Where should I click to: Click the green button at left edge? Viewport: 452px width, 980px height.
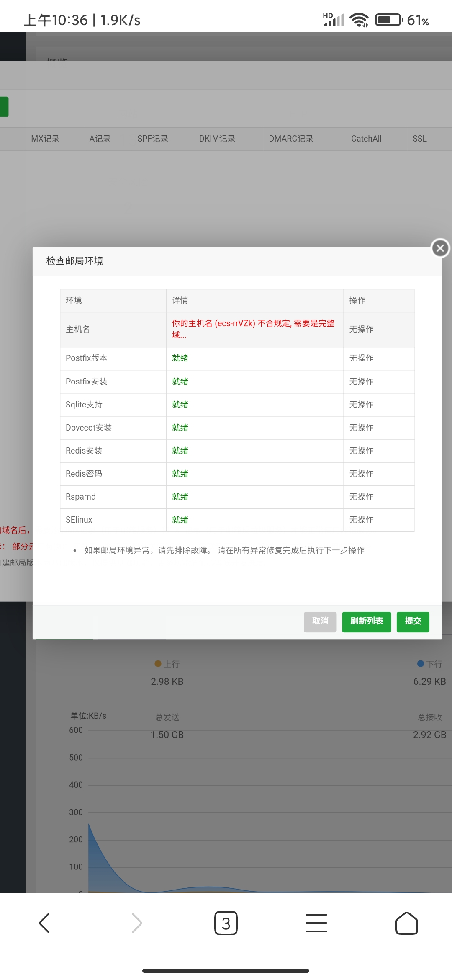click(x=4, y=107)
